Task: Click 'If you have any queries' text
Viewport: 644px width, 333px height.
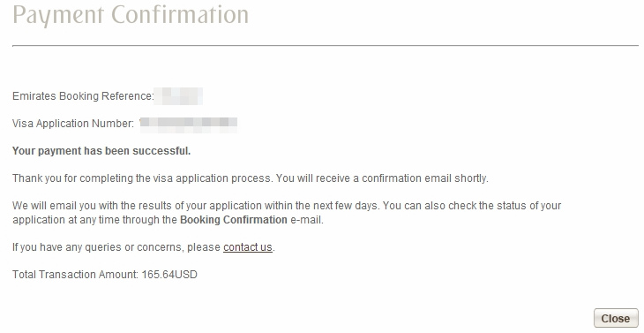Action: (116, 247)
